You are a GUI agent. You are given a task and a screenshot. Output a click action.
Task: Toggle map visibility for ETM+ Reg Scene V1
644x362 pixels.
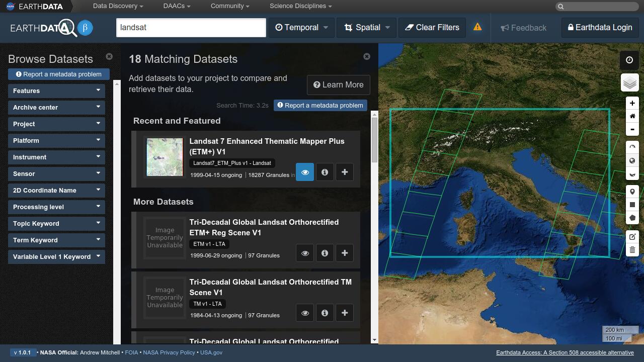(305, 253)
